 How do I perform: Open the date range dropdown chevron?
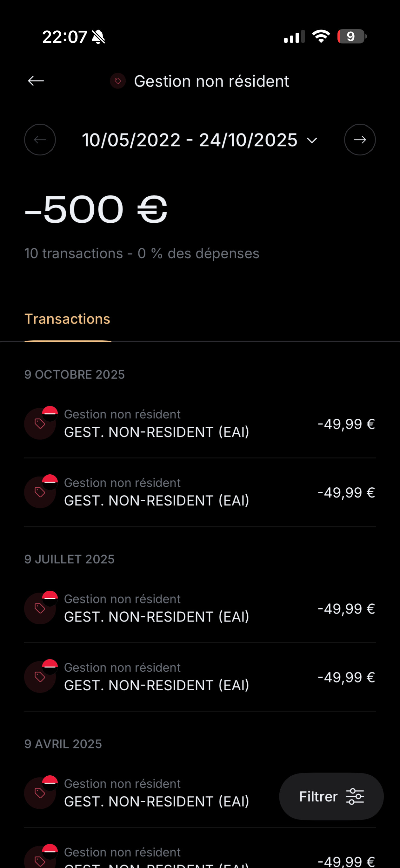pyautogui.click(x=312, y=140)
